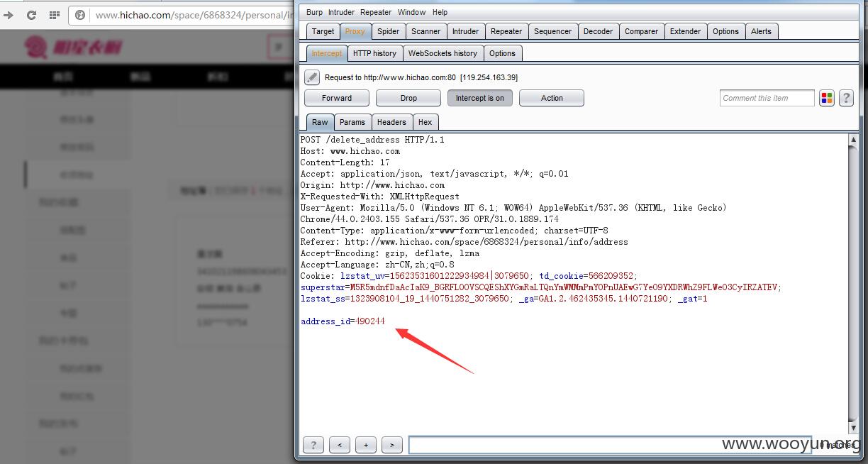Open the Proxy Options sub-tab
This screenshot has height=464, width=868.
point(502,53)
